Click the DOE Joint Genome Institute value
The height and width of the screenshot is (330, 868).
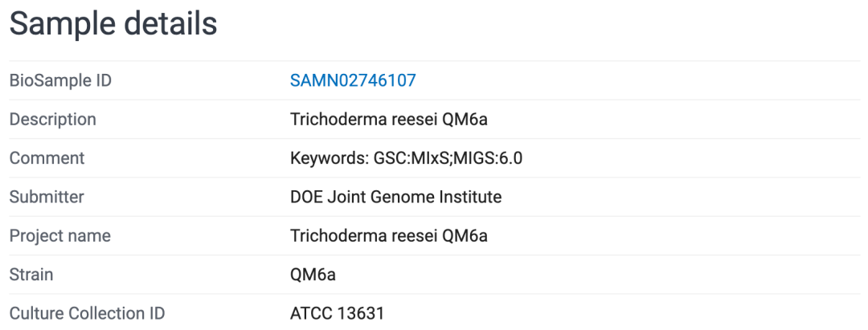[395, 197]
